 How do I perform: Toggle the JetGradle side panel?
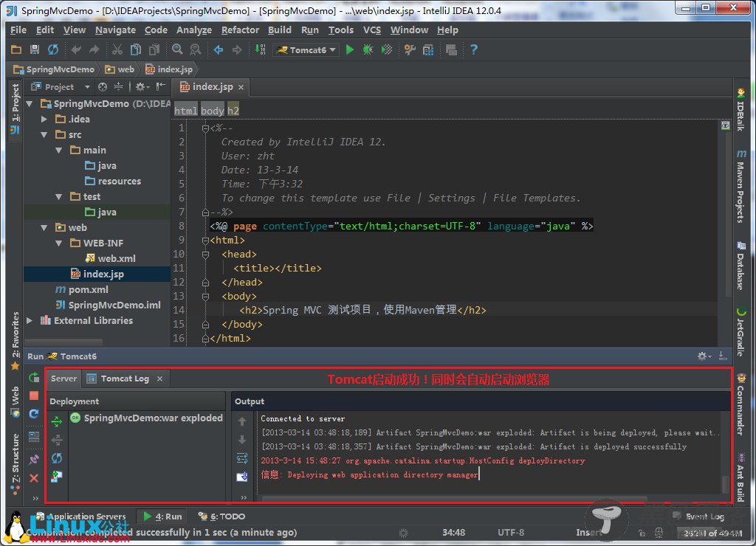740,331
